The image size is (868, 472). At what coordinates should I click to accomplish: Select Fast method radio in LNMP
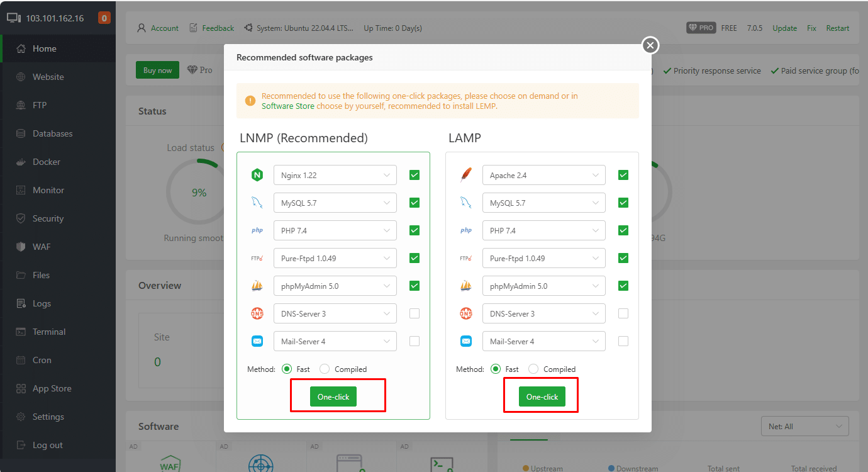click(287, 369)
